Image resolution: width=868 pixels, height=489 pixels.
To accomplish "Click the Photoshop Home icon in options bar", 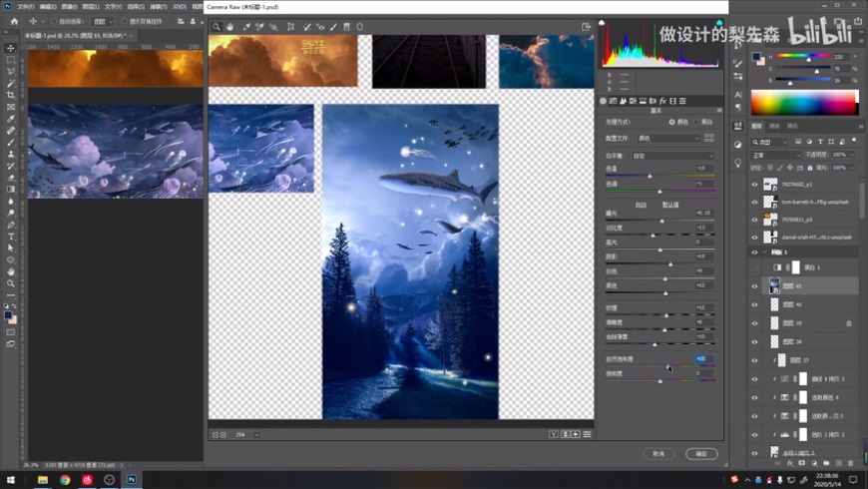I will [14, 21].
